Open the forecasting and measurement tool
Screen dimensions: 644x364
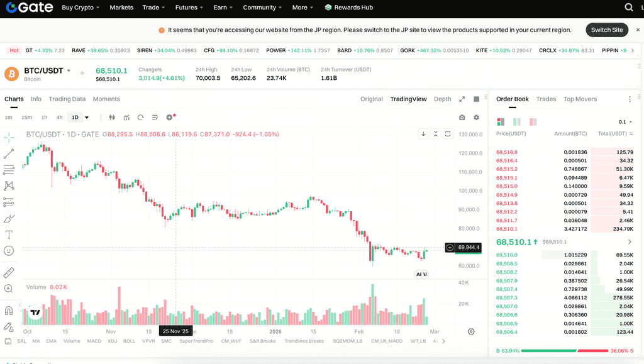pos(9,202)
